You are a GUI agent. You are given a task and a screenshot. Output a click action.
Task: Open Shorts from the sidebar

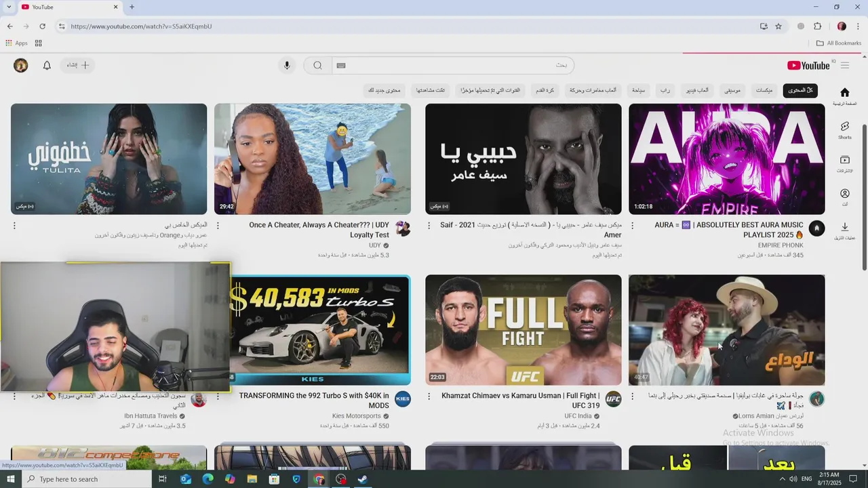[x=844, y=130]
